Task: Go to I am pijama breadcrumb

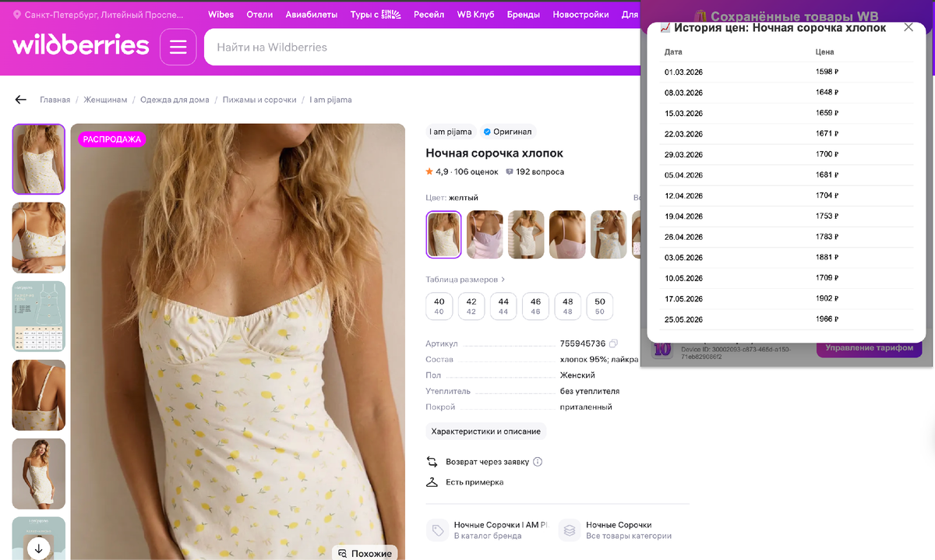Action: tap(330, 100)
